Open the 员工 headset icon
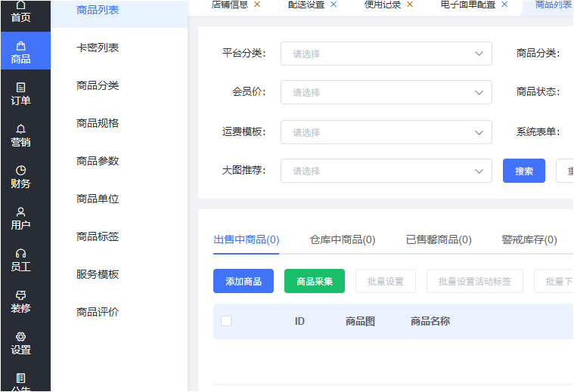The height and width of the screenshot is (392, 574). 21,254
